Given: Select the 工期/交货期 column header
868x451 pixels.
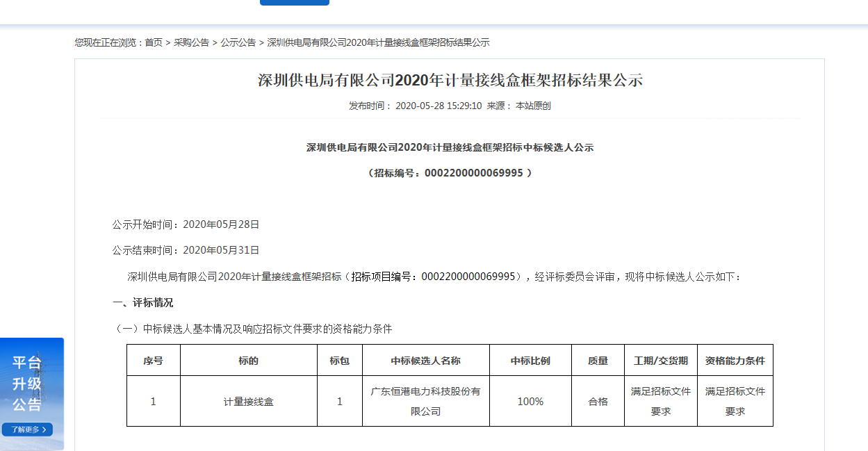Looking at the screenshot, I should 660,361.
